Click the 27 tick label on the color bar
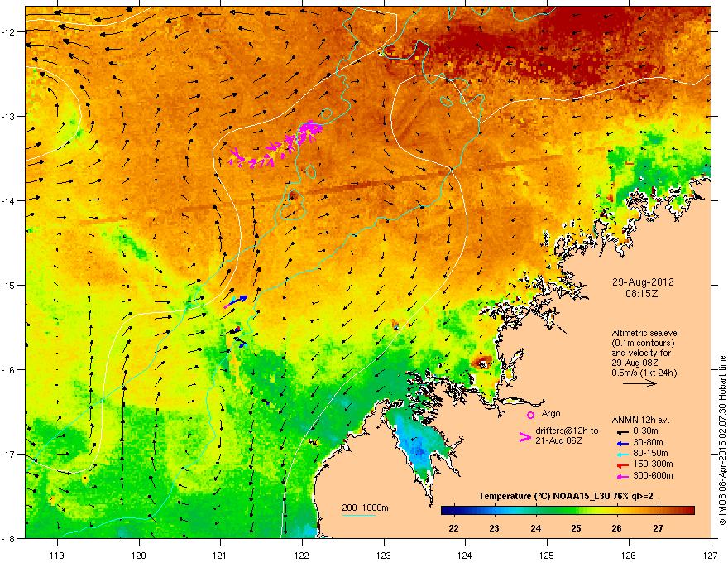728x563 pixels. (658, 528)
